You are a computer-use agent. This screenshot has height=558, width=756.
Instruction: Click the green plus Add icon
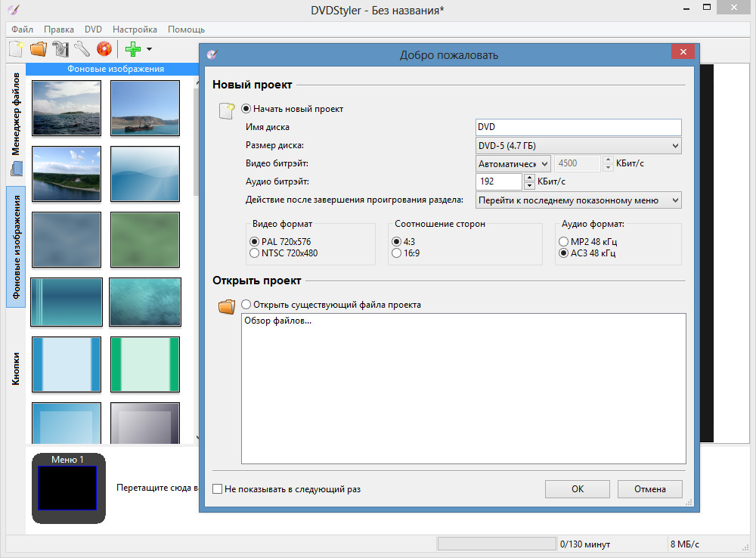pos(133,50)
